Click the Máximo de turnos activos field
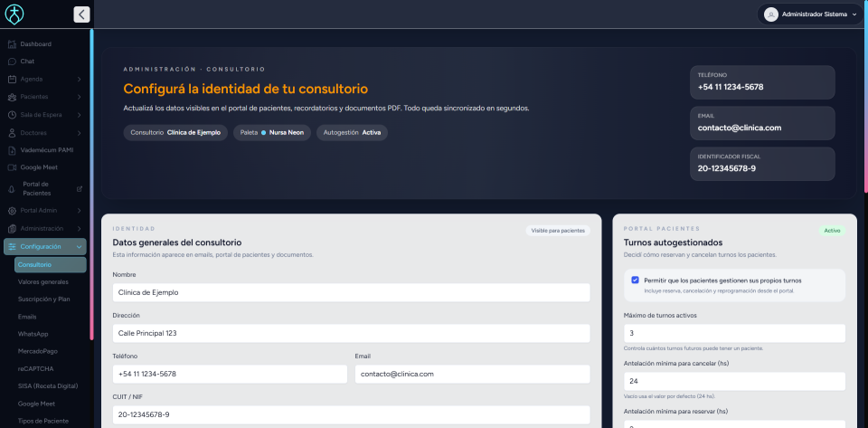 (x=734, y=334)
